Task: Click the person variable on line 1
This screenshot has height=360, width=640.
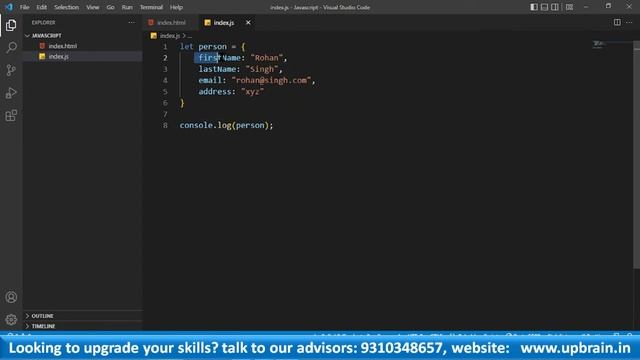Action: (x=212, y=47)
